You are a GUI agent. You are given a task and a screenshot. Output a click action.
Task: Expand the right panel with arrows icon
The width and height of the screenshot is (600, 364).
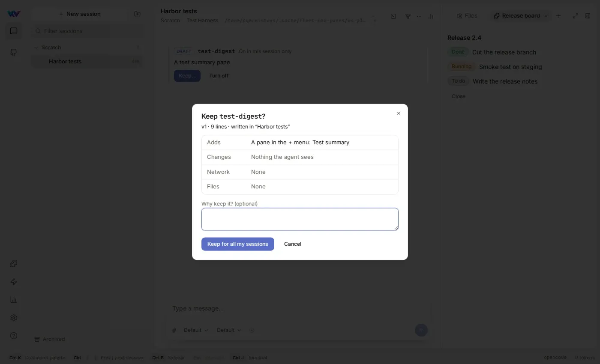pos(576,16)
